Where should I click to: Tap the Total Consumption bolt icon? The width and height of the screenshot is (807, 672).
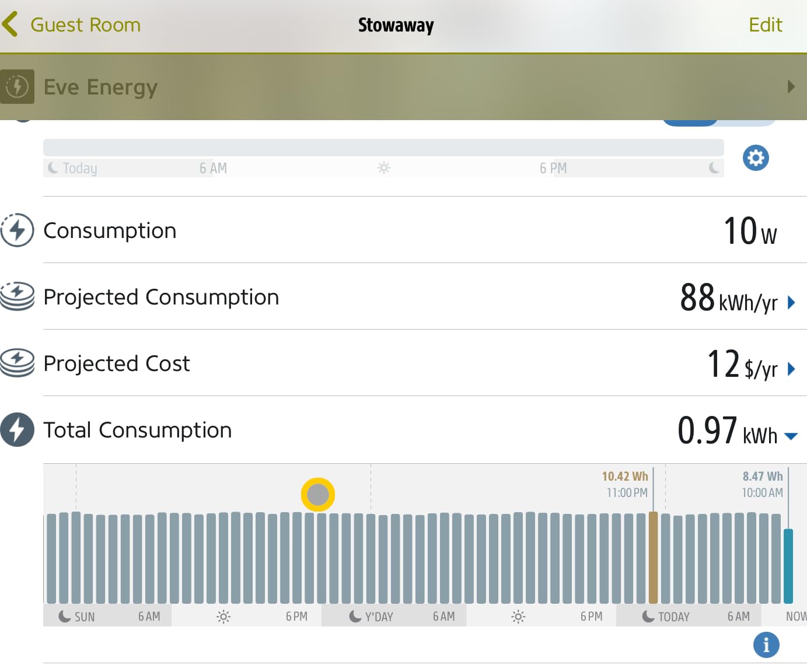[17, 430]
